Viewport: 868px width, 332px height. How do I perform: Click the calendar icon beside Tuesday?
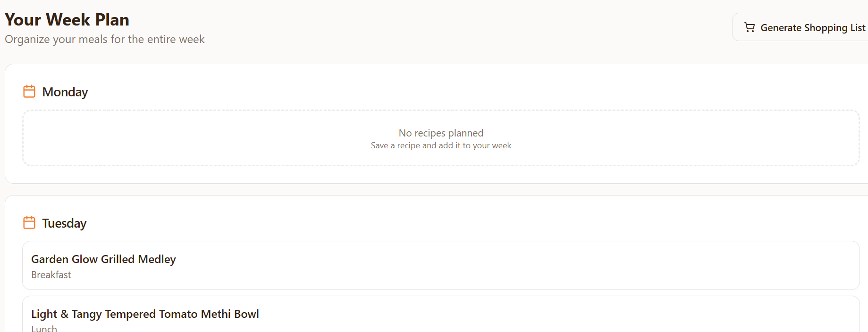(x=29, y=222)
